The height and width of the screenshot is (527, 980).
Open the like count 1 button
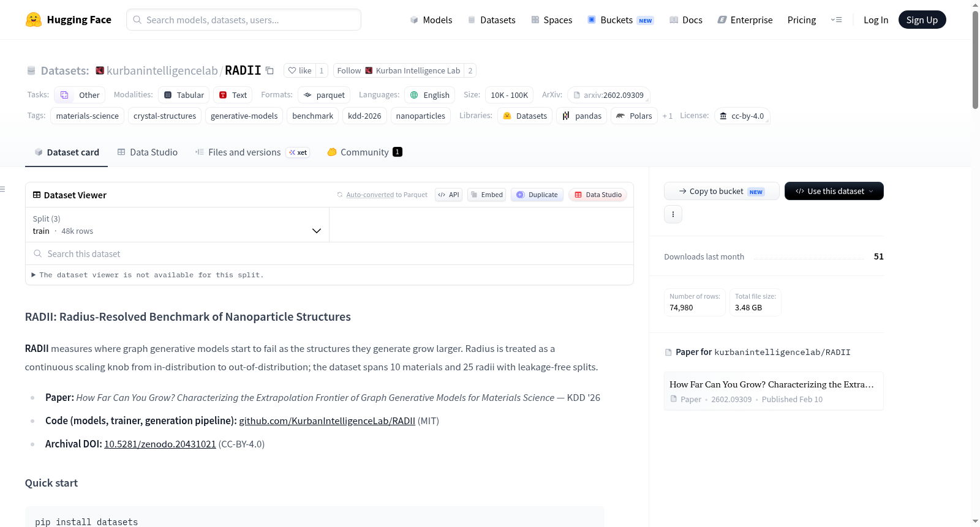tap(322, 70)
